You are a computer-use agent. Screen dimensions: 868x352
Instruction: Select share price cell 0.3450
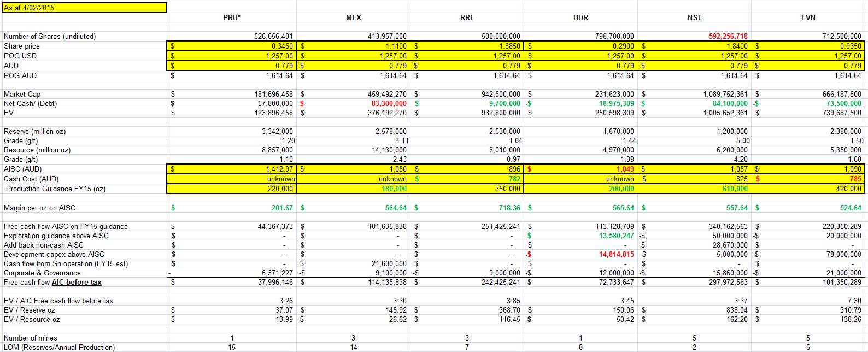(282, 46)
